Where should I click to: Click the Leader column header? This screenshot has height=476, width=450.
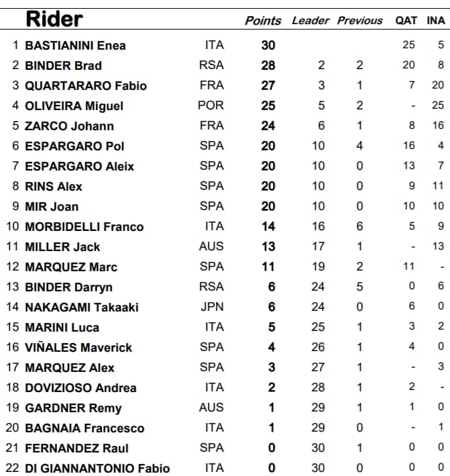(x=311, y=21)
